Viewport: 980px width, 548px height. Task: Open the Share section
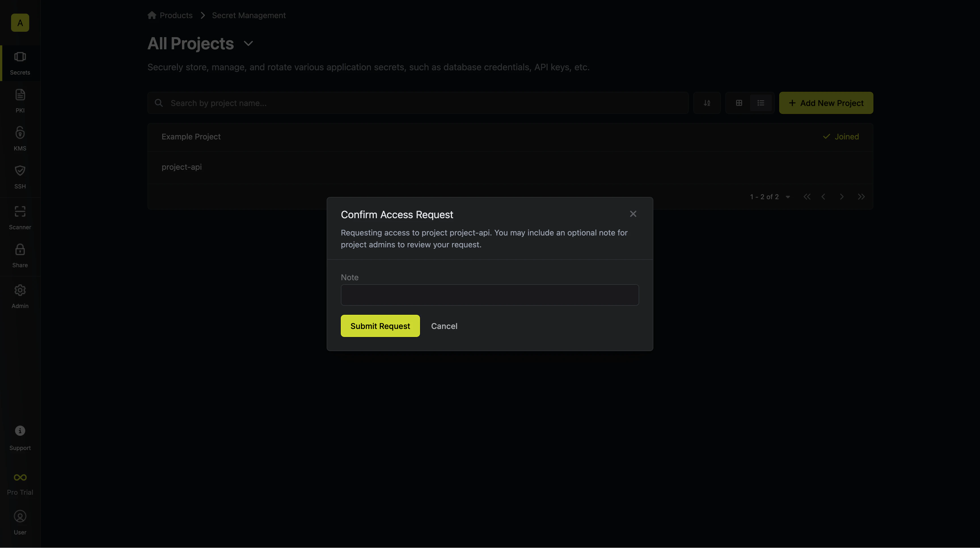(20, 256)
